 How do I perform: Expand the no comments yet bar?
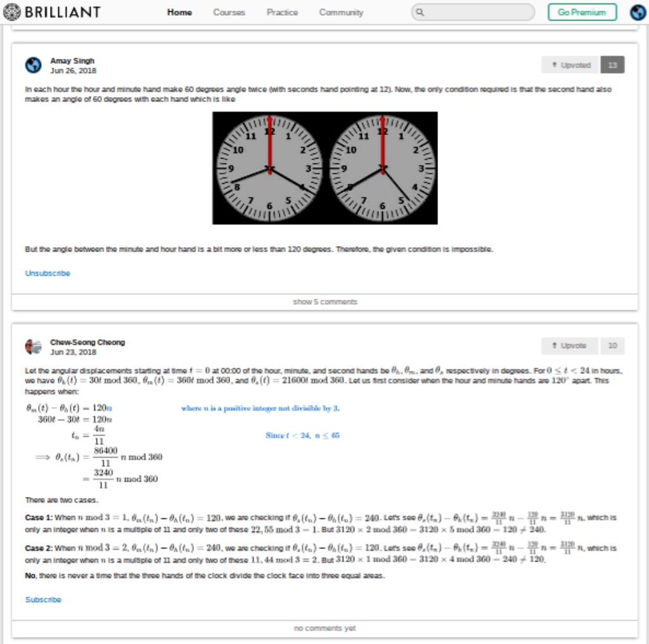(x=324, y=628)
